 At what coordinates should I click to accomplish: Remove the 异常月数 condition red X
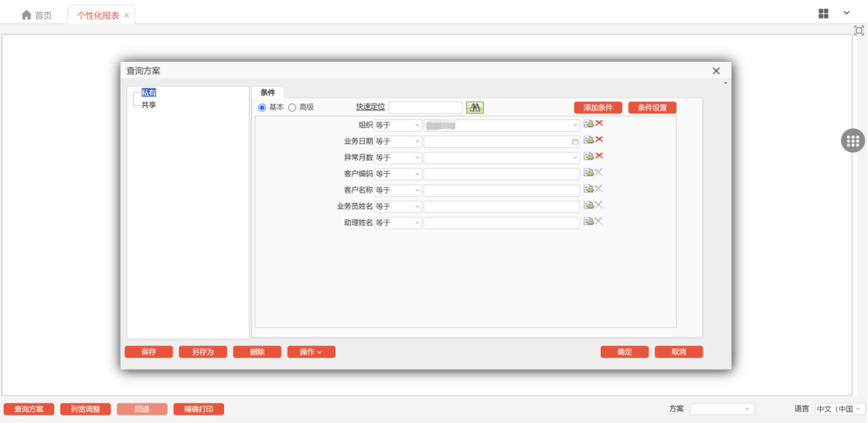point(599,156)
